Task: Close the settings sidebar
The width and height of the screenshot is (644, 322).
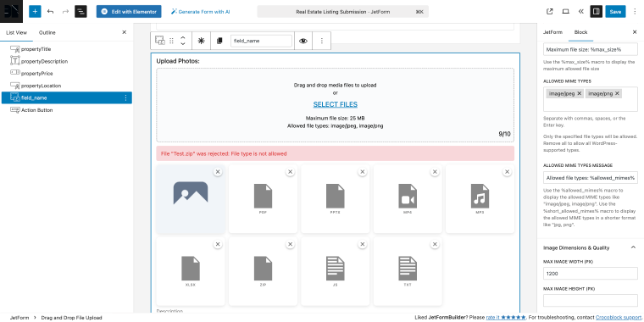Action: 635,32
